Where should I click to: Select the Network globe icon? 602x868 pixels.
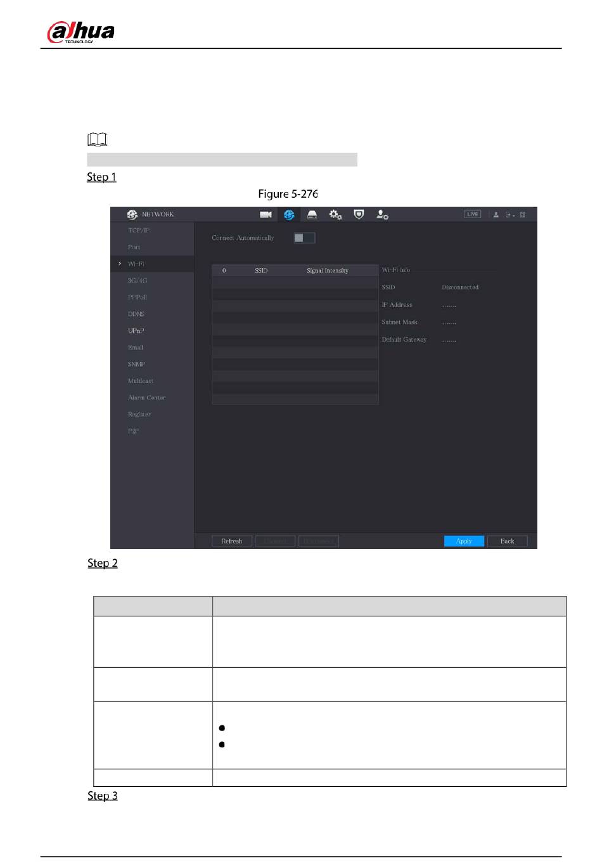pyautogui.click(x=289, y=215)
